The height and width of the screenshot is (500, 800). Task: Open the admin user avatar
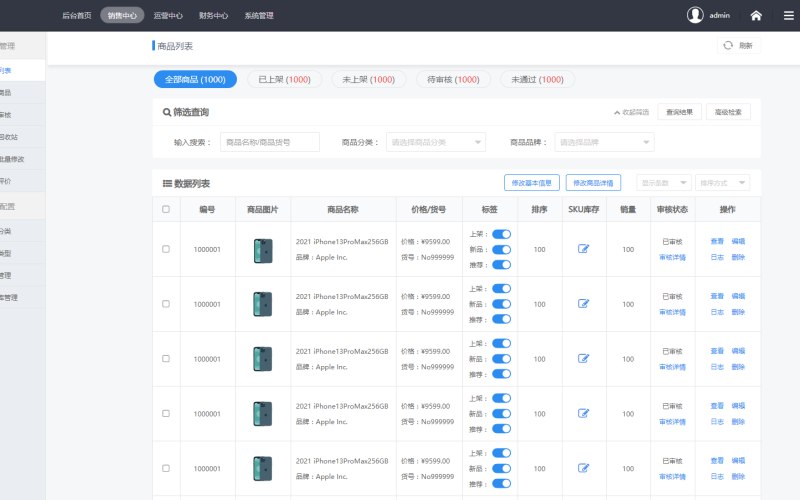coord(695,15)
